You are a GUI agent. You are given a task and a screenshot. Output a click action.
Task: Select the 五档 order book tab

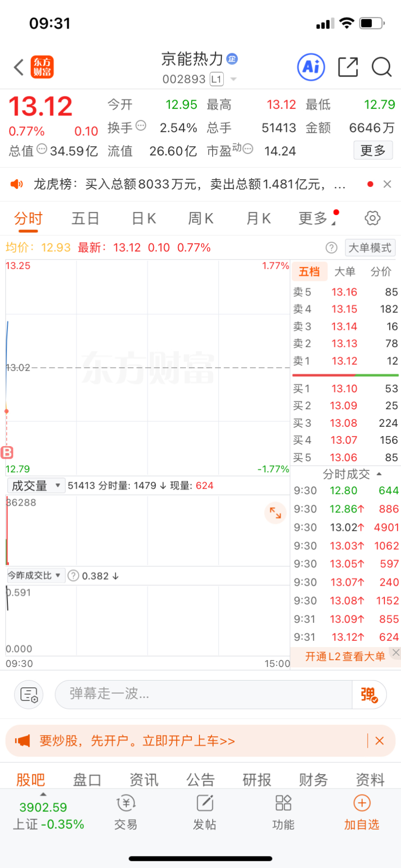[309, 272]
